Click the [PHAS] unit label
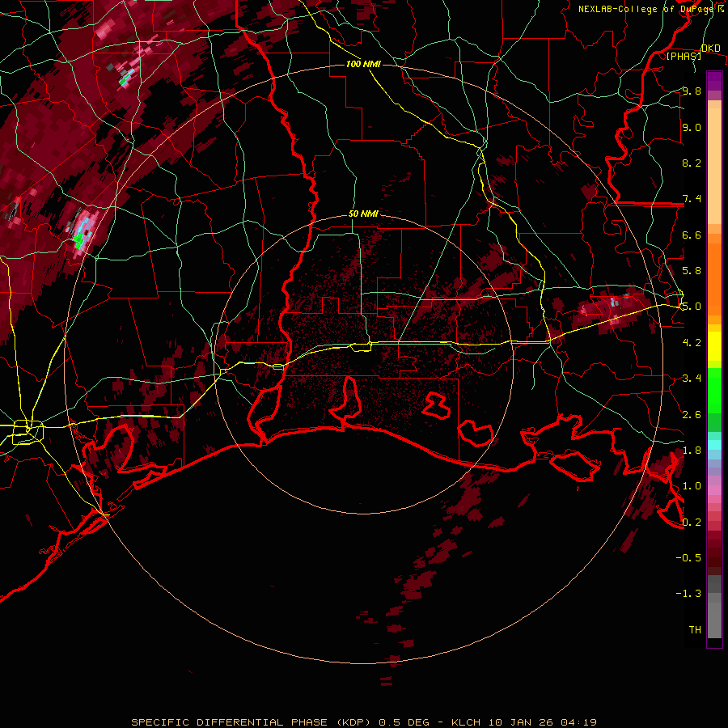728x728 pixels. [684, 56]
